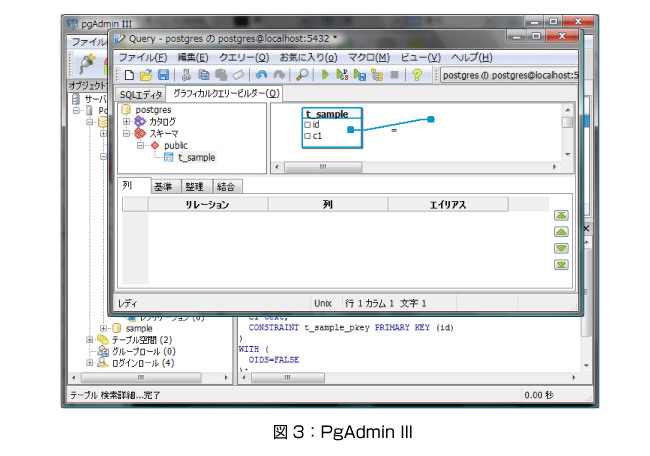
Task: Click the grey Cancel query stop icon
Action: pyautogui.click(x=395, y=75)
